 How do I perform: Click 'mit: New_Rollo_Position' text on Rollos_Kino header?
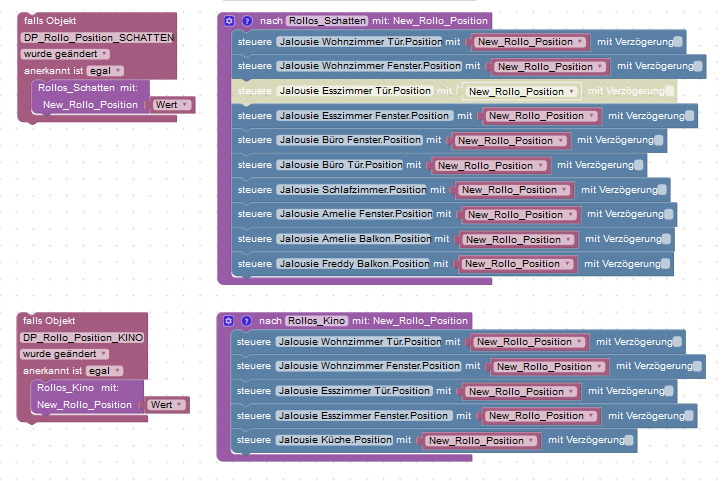pyautogui.click(x=410, y=321)
